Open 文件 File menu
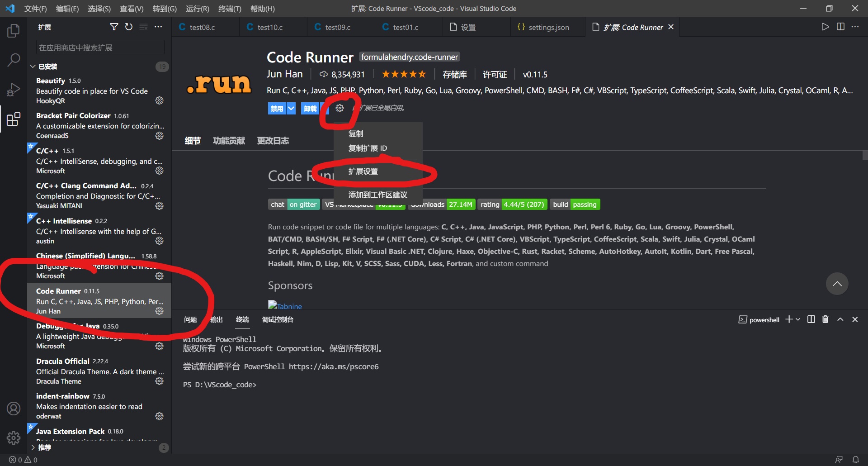The width and height of the screenshot is (868, 466). point(35,9)
